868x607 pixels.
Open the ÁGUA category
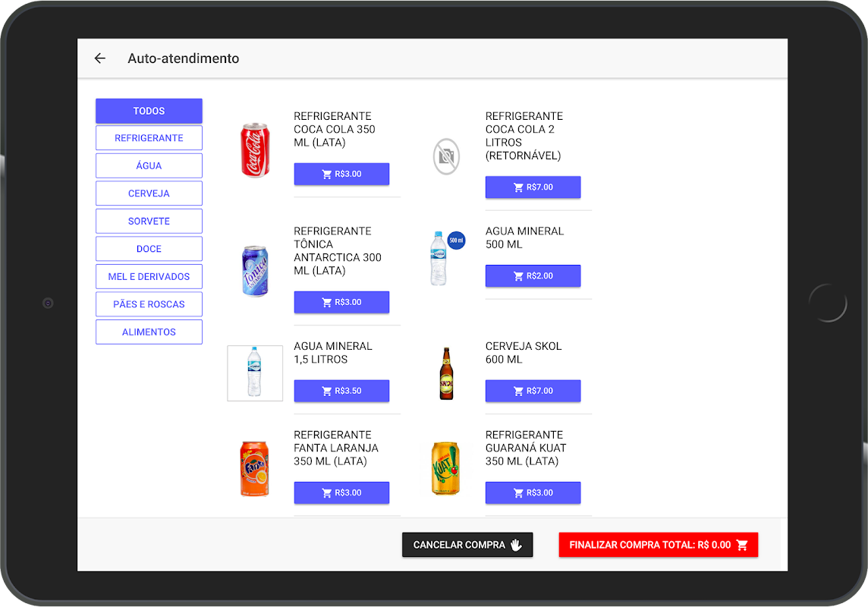pos(149,165)
